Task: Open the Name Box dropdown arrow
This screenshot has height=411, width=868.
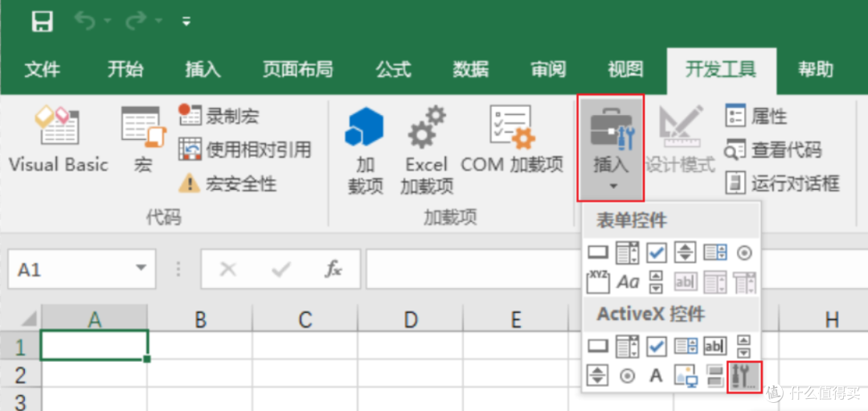Action: (141, 269)
